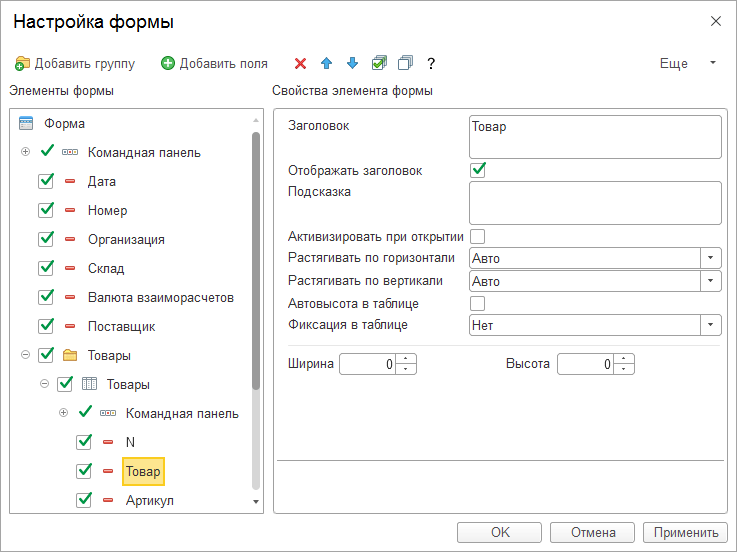Close the Настройка формы dialog
This screenshot has height=552, width=737.
point(715,21)
